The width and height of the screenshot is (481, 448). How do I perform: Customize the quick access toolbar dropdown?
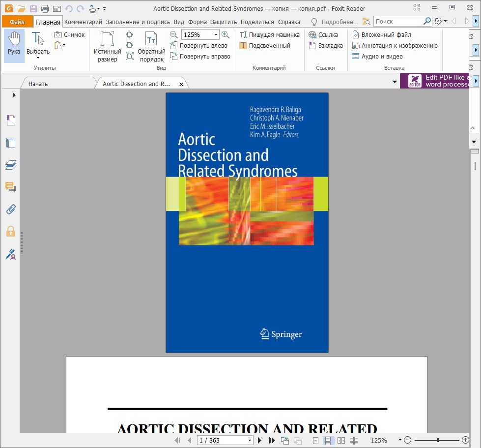pyautogui.click(x=104, y=9)
